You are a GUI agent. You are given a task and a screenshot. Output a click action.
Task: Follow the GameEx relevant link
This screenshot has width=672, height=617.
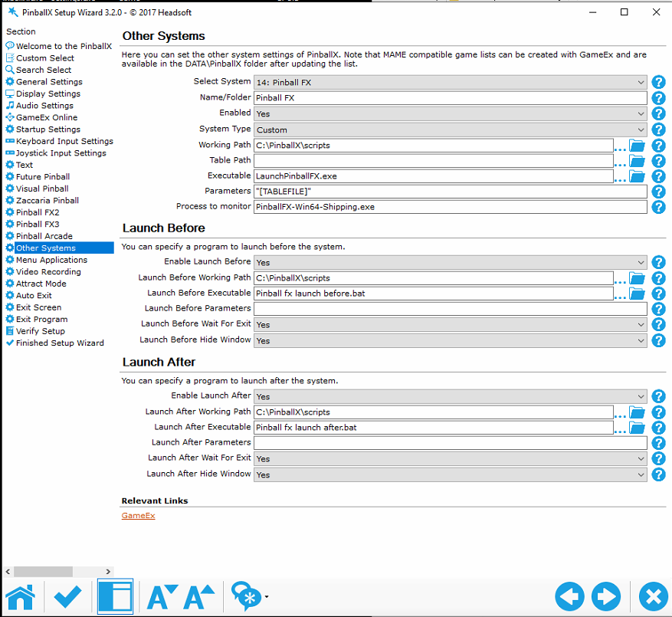138,515
